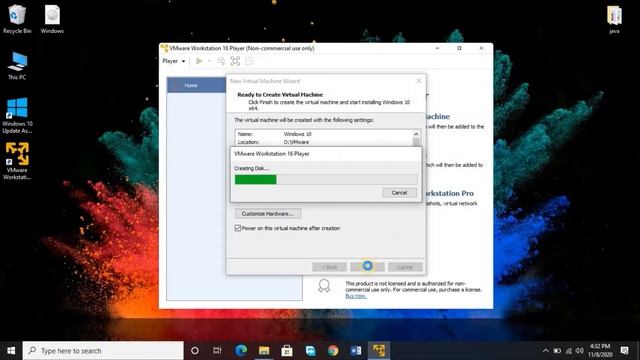Click Customize Hardware button
The image size is (640, 360).
[x=268, y=214]
